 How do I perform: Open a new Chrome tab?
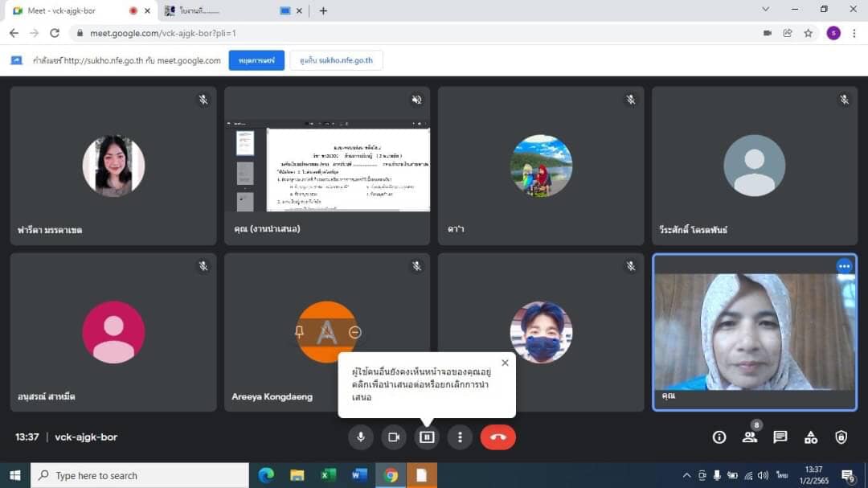pos(323,10)
